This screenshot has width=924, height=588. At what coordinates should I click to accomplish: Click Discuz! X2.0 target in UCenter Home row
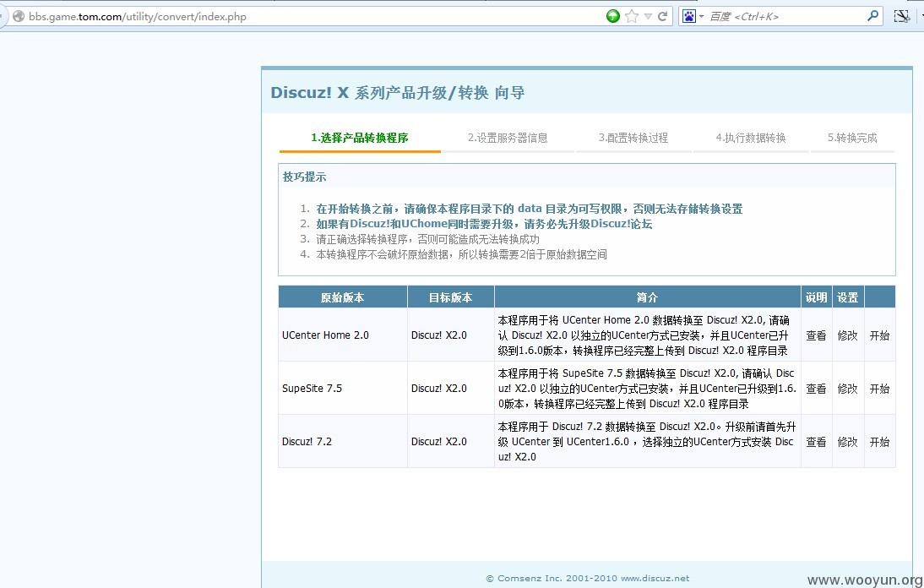tap(439, 335)
